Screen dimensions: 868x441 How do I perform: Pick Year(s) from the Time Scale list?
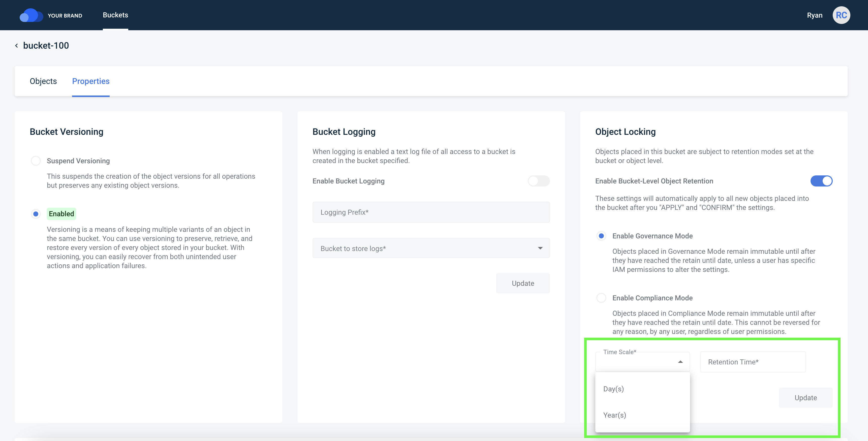click(642, 415)
